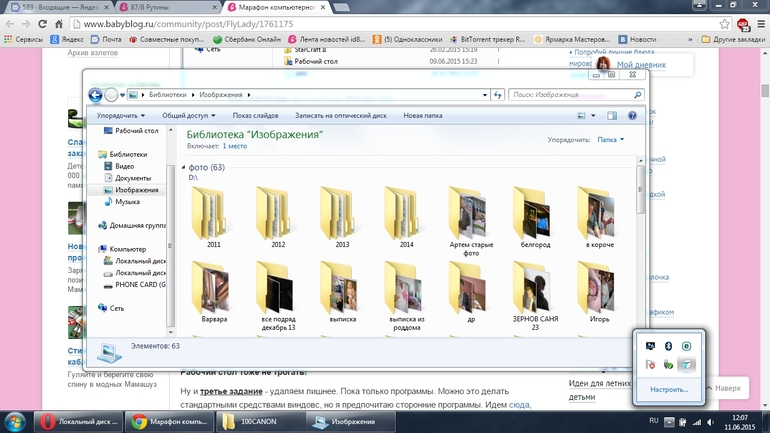Click RU language indicator on taskbar
The height and width of the screenshot is (433, 770).
[x=654, y=421]
